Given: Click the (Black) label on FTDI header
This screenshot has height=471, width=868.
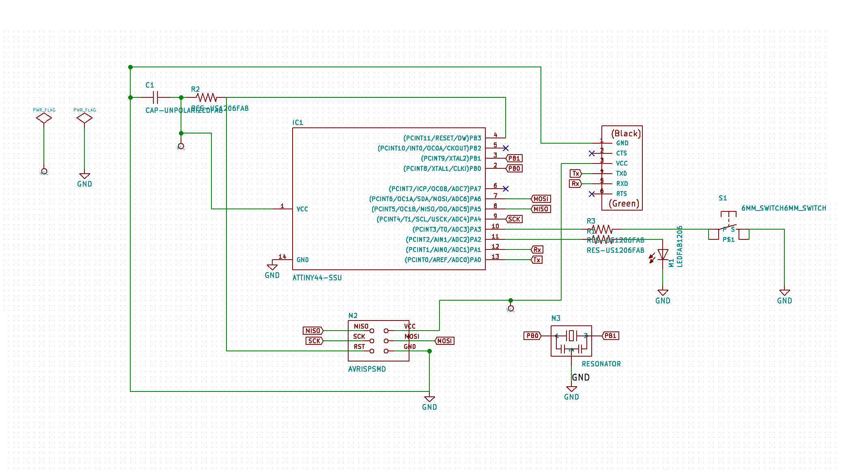Looking at the screenshot, I should (626, 133).
